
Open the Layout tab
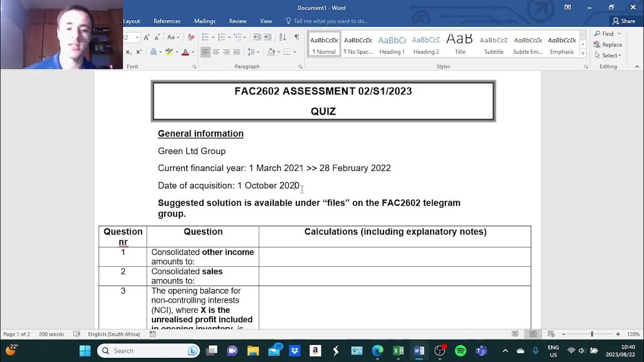click(132, 21)
